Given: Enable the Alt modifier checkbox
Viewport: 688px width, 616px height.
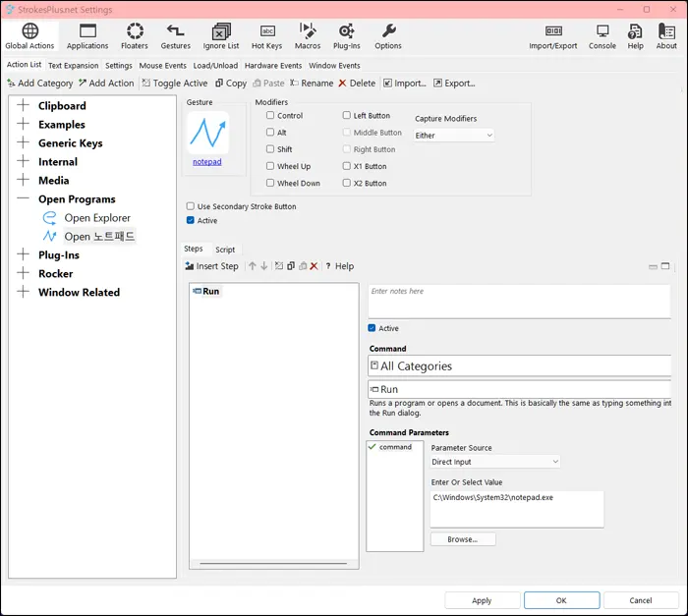Looking at the screenshot, I should [270, 132].
